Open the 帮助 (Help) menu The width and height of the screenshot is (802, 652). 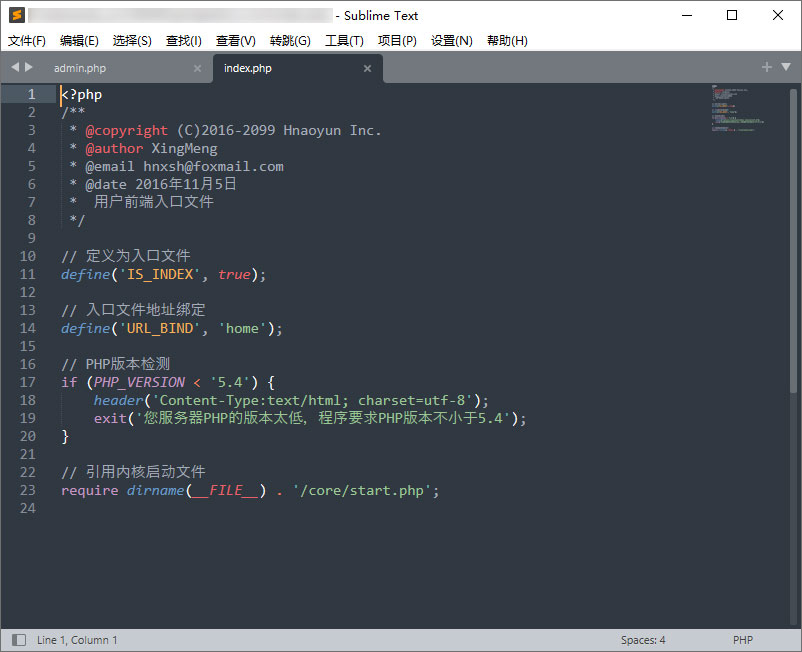point(506,40)
